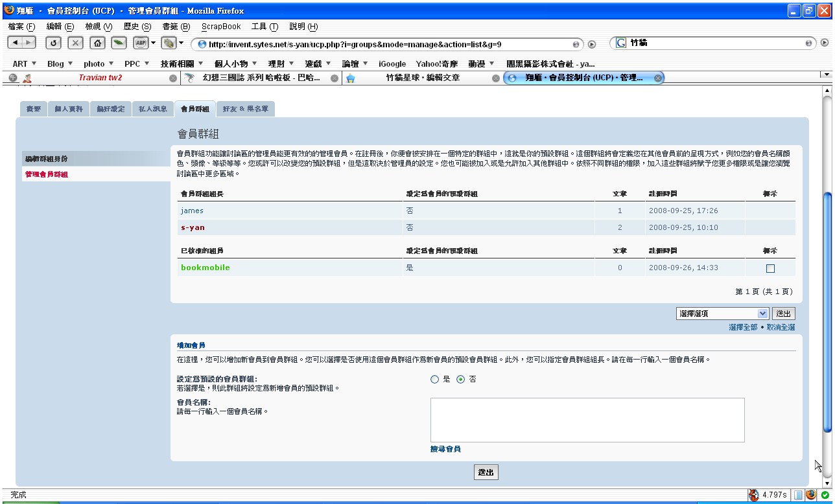Image resolution: width=835 pixels, height=504 pixels.
Task: Open the 檢視 (View) menu
Action: pos(99,27)
